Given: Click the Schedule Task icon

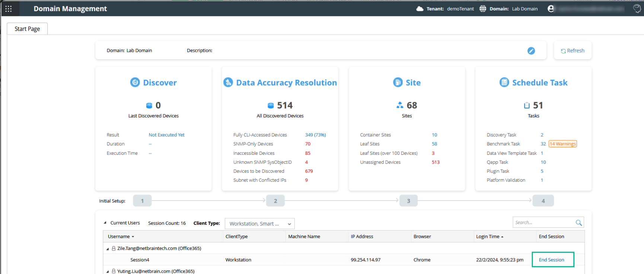Looking at the screenshot, I should (504, 82).
